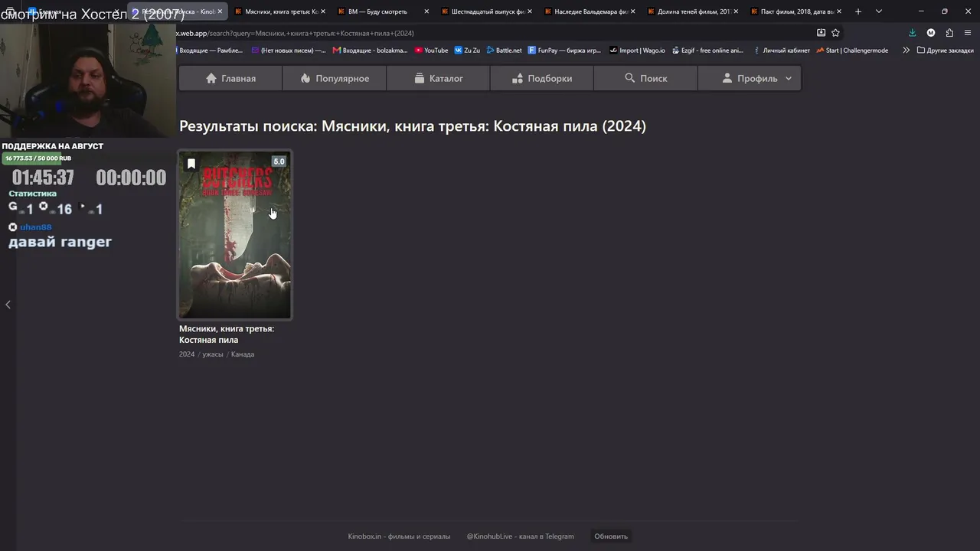Open the browser downloads icon

tap(913, 33)
